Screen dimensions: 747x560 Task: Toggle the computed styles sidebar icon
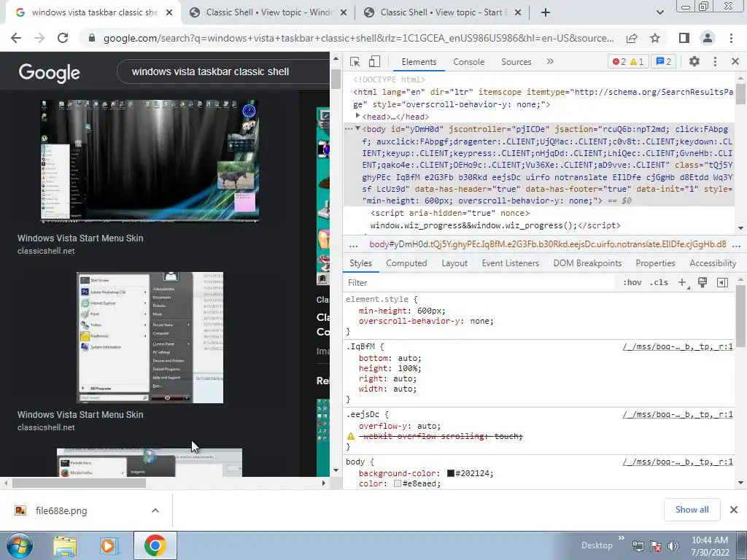(x=722, y=282)
